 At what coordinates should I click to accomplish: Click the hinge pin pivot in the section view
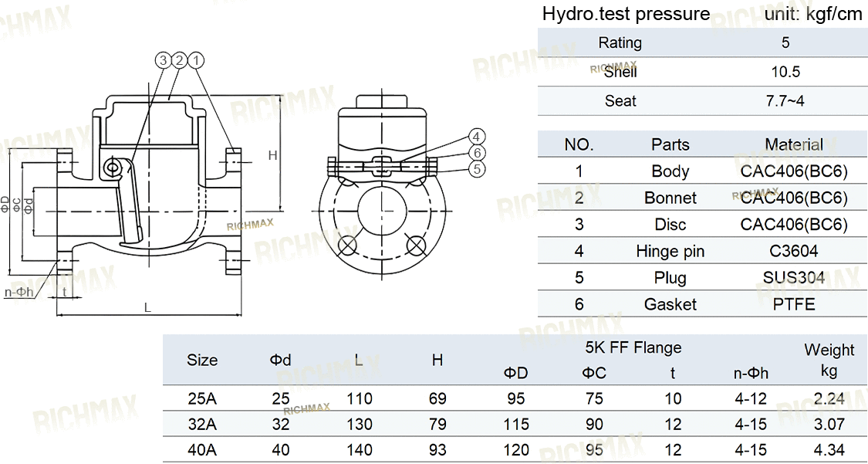click(113, 168)
